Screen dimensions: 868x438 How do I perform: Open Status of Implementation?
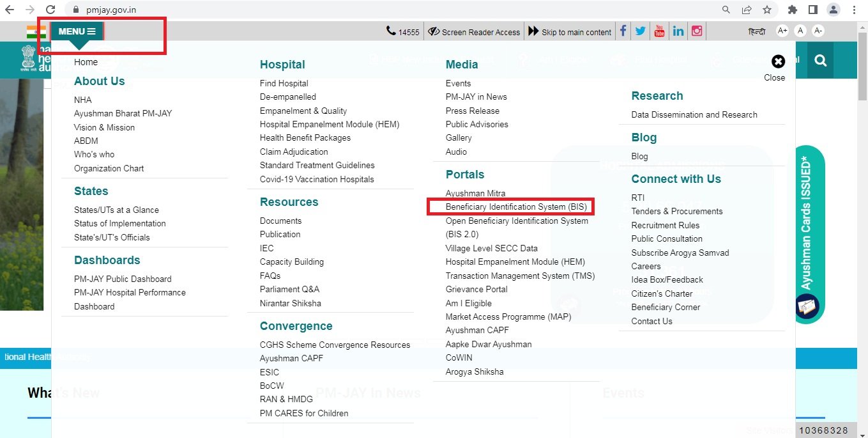[120, 223]
